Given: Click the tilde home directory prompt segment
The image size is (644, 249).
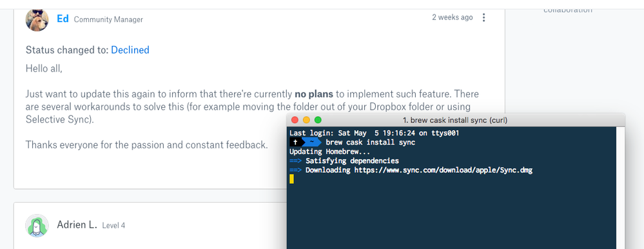Looking at the screenshot, I should point(313,142).
